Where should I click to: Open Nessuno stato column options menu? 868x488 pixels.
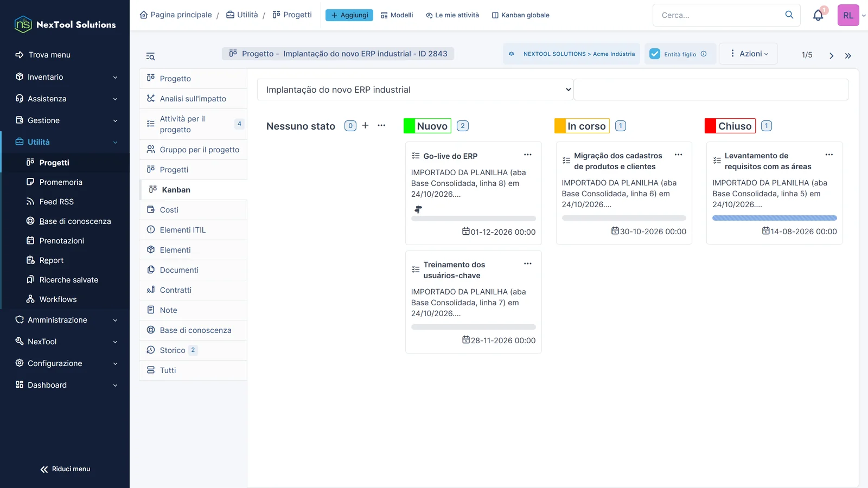tap(381, 125)
